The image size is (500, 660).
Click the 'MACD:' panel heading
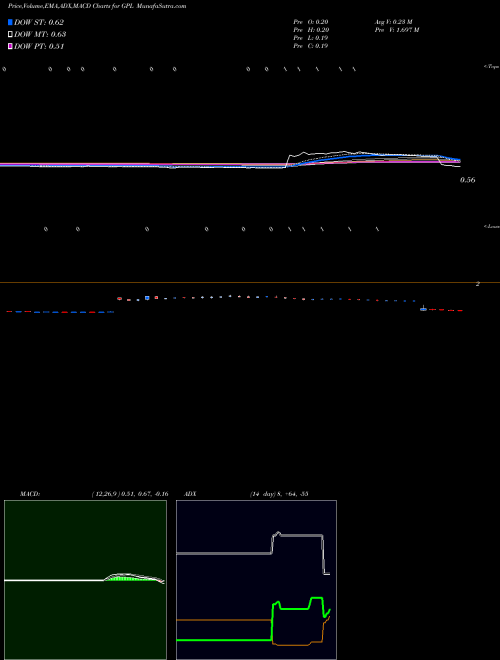click(30, 494)
